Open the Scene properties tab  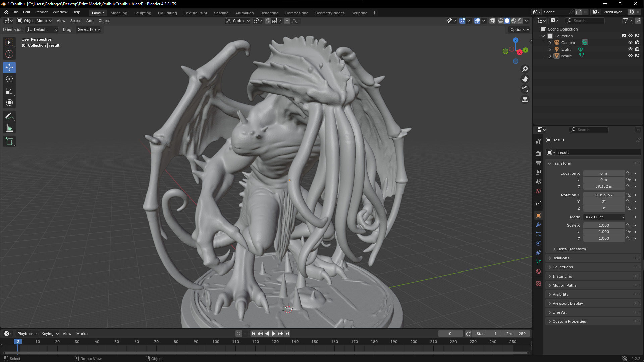click(538, 181)
